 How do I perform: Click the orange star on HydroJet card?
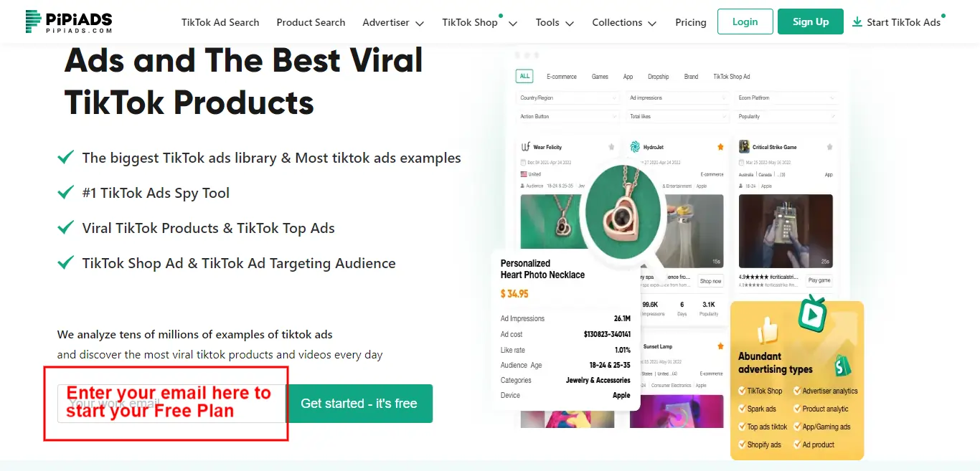tap(720, 147)
